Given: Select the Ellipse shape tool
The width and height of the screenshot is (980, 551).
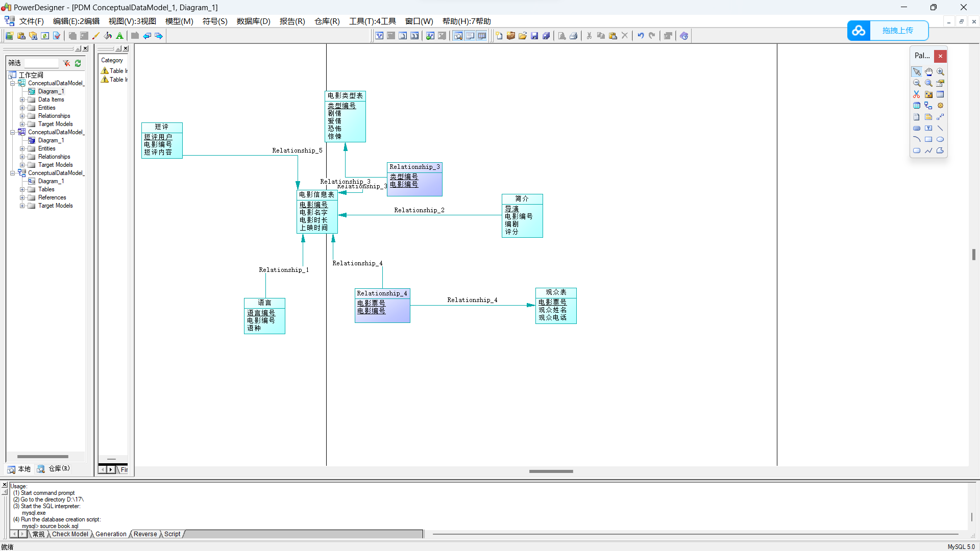Looking at the screenshot, I should (x=940, y=139).
